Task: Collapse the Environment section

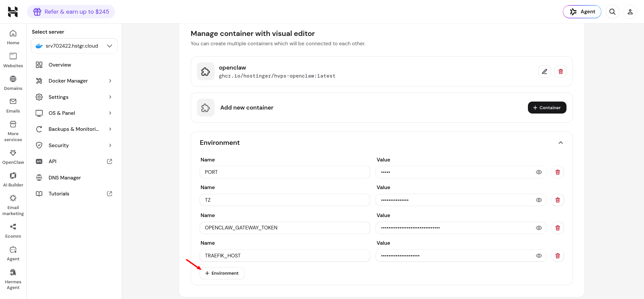Action: 561,143
